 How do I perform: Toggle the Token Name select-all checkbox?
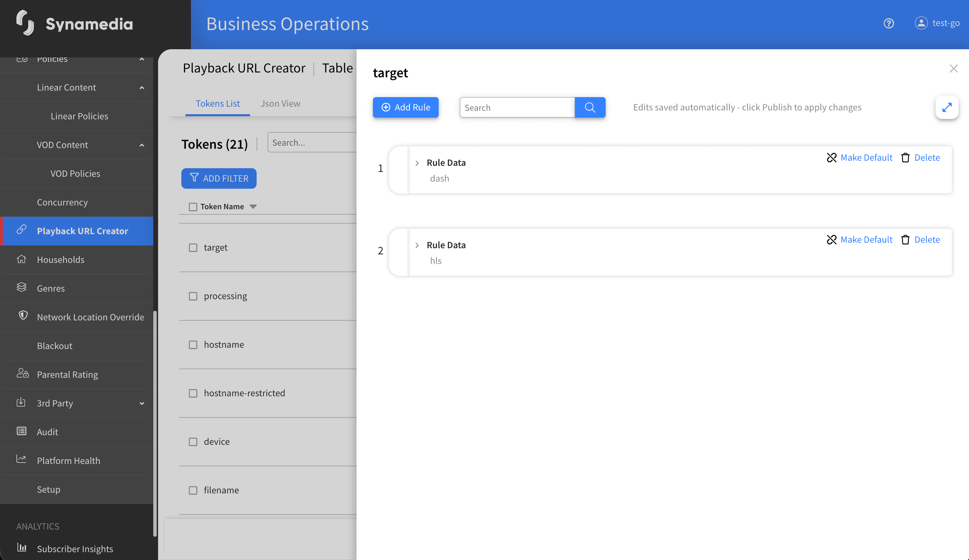point(193,207)
